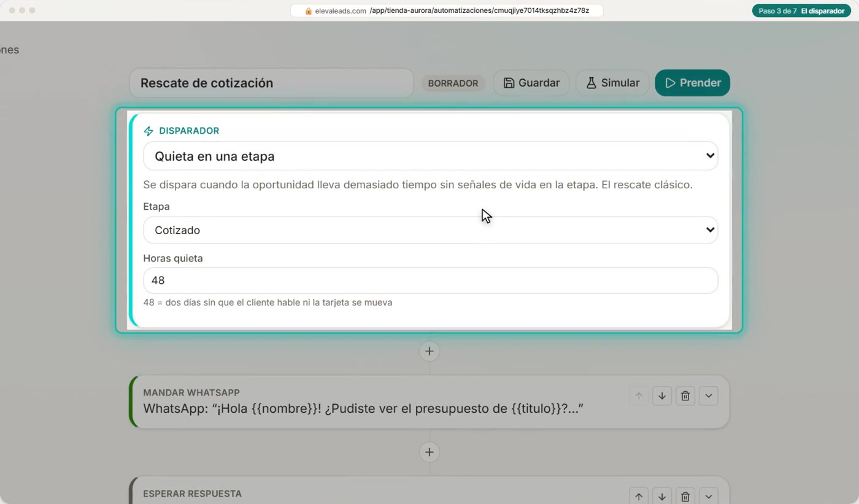Open the WhatsApp message preview text
This screenshot has width=859, height=504.
(363, 409)
